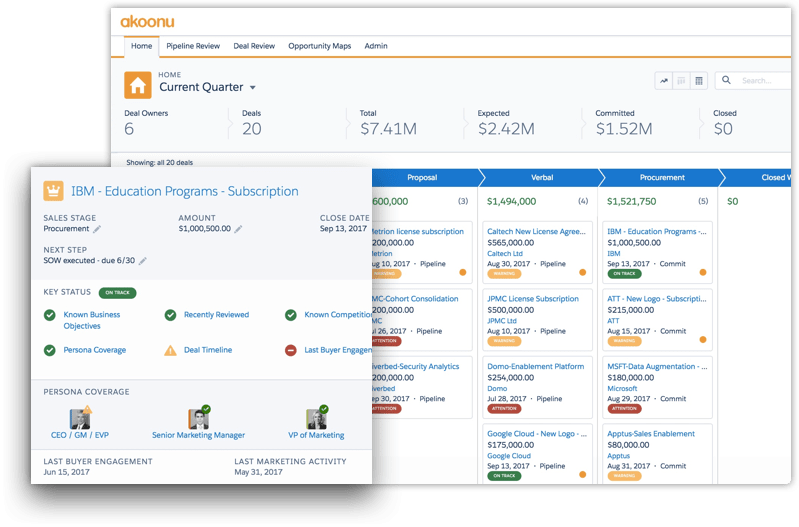Image resolution: width=799 pixels, height=527 pixels.
Task: Select Verbal stage header
Action: [x=542, y=177]
